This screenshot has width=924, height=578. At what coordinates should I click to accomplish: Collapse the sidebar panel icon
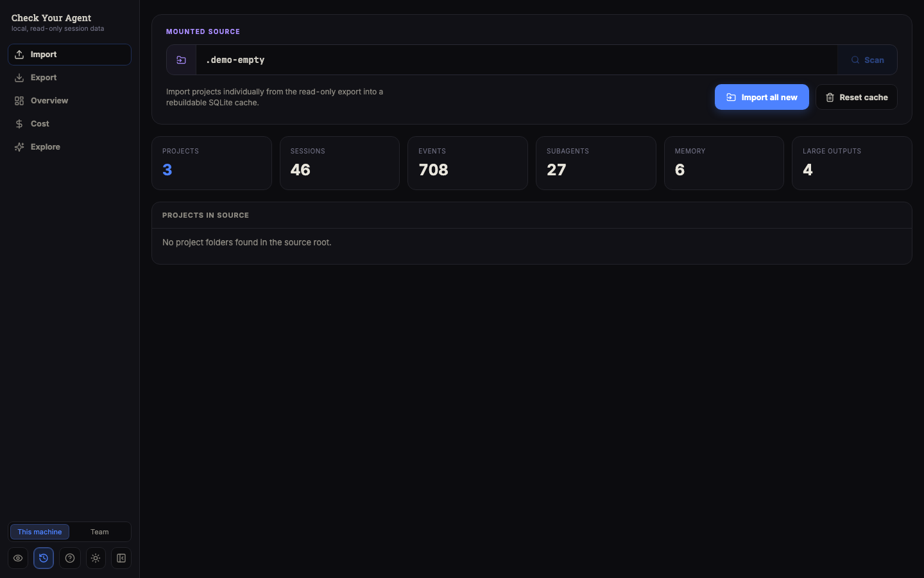121,558
